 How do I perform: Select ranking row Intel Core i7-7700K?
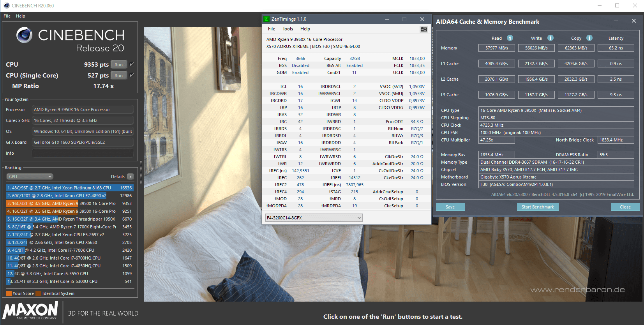tap(69, 250)
